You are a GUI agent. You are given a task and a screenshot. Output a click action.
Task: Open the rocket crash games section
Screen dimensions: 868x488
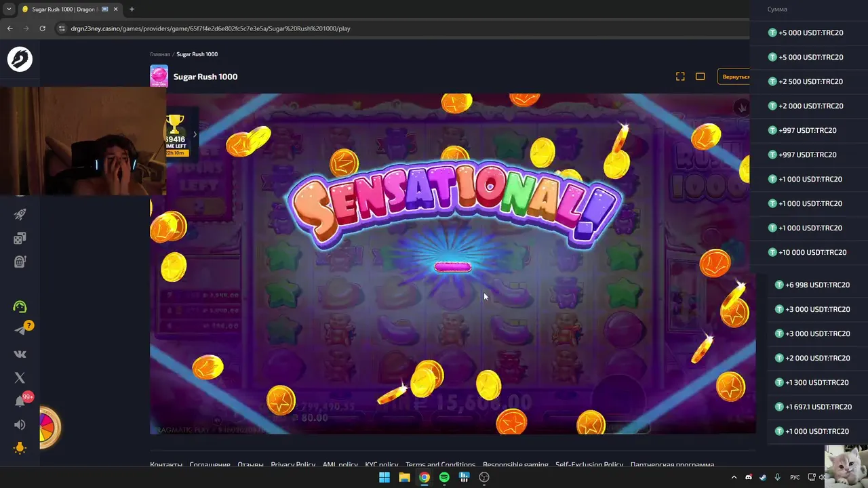(x=20, y=214)
